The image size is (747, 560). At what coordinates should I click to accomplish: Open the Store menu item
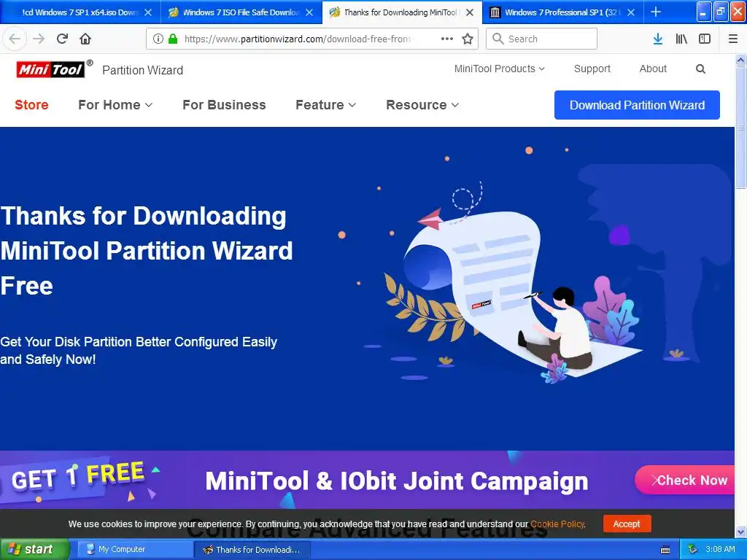[x=31, y=105]
